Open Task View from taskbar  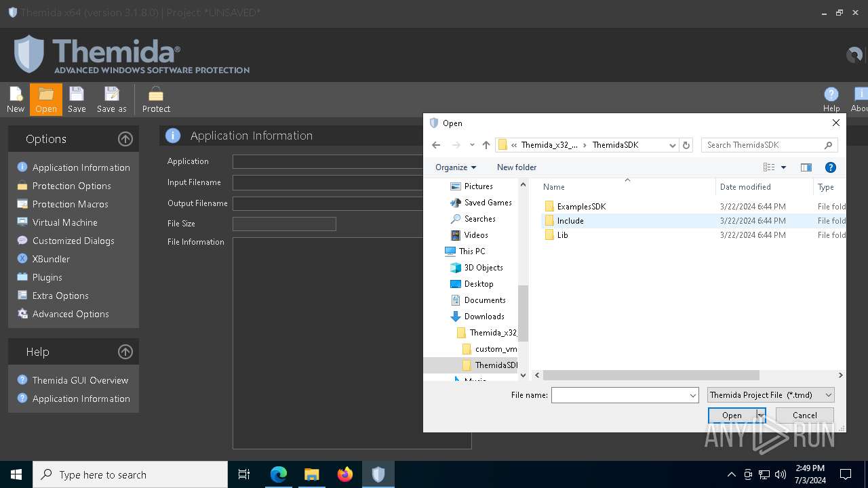point(244,474)
